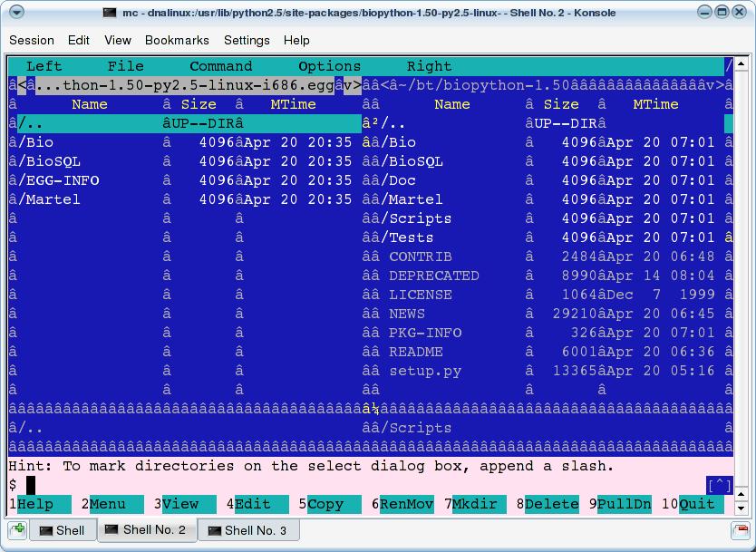
Task: Open Konsole's View menu
Action: pyautogui.click(x=118, y=40)
